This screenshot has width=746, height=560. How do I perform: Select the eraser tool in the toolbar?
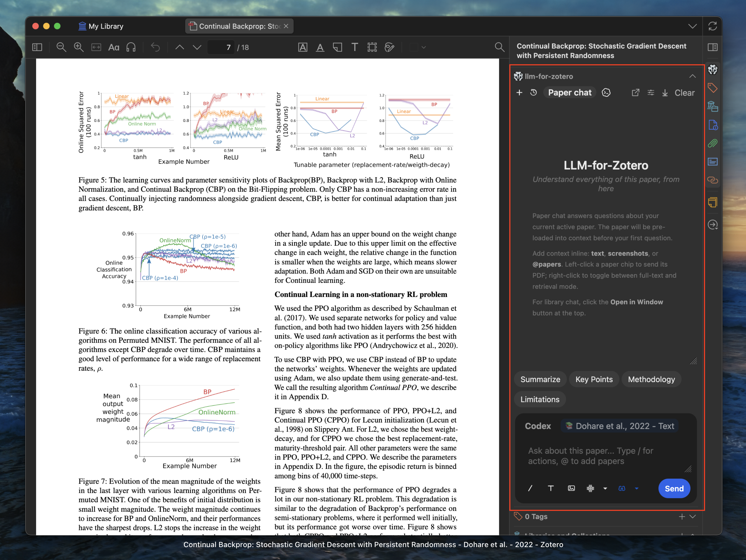(390, 47)
